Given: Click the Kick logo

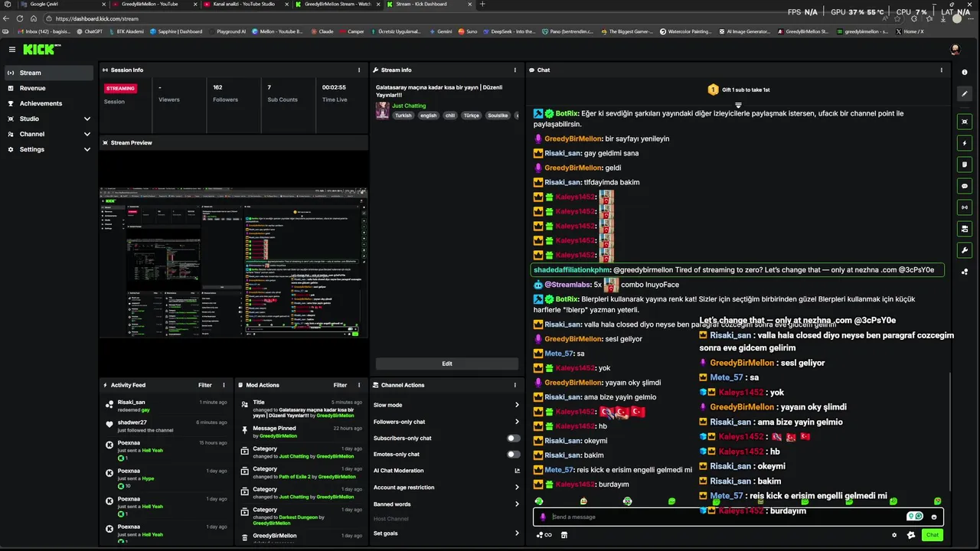Looking at the screenshot, I should coord(40,49).
